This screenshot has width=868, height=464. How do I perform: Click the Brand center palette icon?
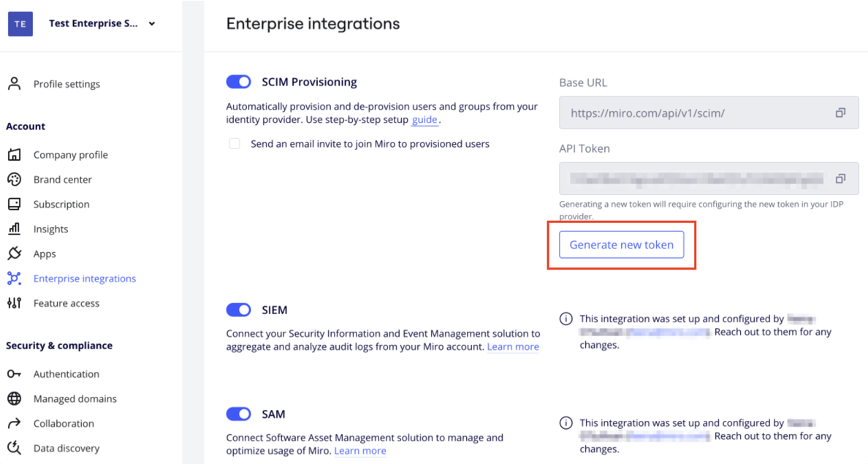(15, 180)
